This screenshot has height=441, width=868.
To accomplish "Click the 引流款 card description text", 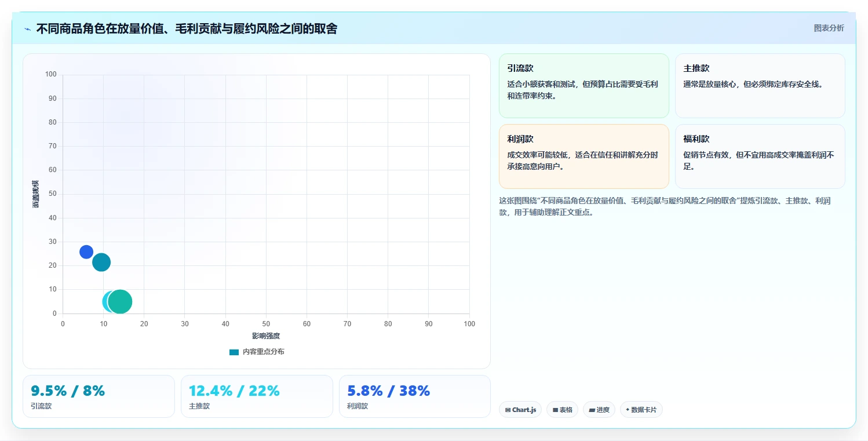I will [x=582, y=90].
